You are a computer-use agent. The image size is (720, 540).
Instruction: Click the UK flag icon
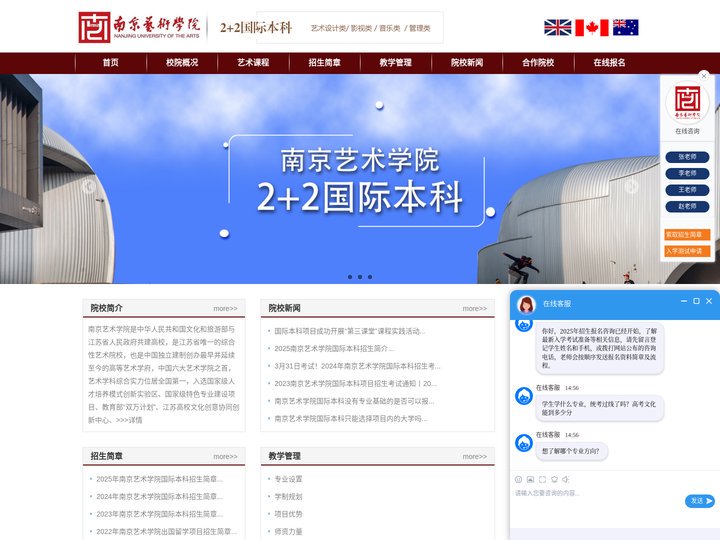tap(557, 28)
